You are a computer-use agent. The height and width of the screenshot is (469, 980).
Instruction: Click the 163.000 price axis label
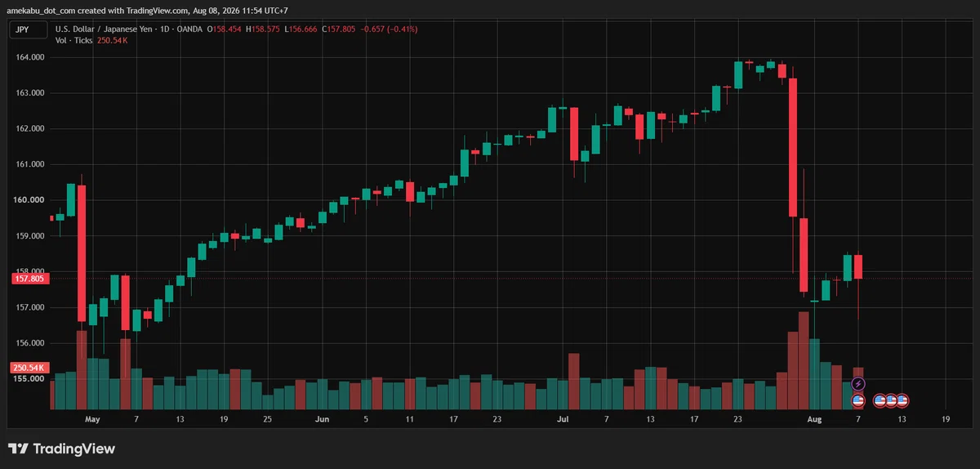(31, 93)
